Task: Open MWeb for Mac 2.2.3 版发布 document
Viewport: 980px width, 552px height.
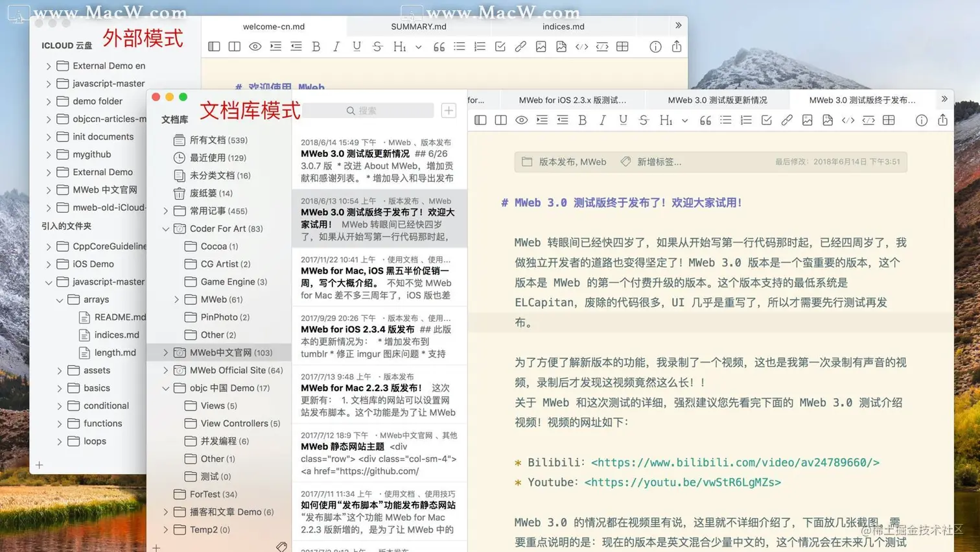Action: click(x=379, y=394)
